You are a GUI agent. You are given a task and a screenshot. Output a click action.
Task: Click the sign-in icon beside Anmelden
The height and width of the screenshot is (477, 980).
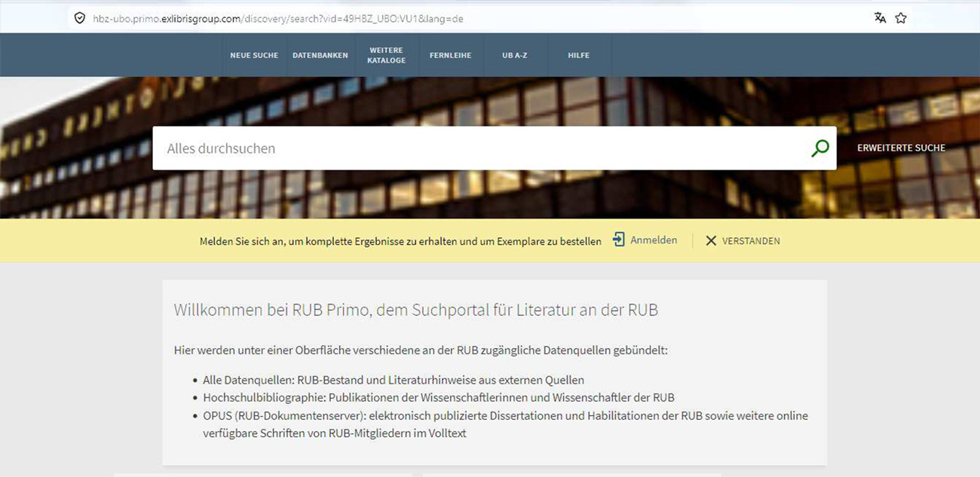click(618, 240)
